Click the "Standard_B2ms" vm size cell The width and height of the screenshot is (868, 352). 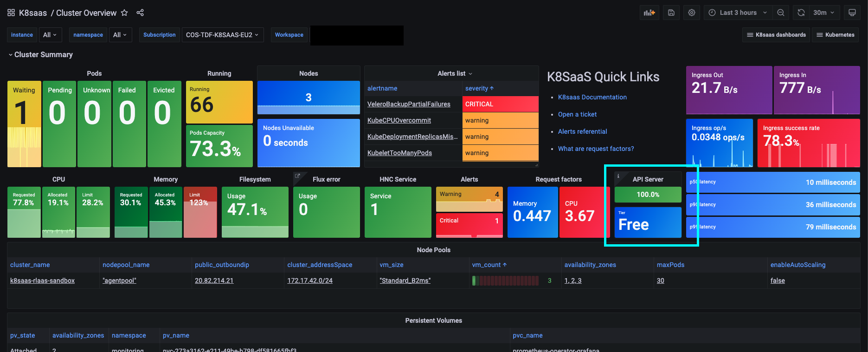pos(405,280)
